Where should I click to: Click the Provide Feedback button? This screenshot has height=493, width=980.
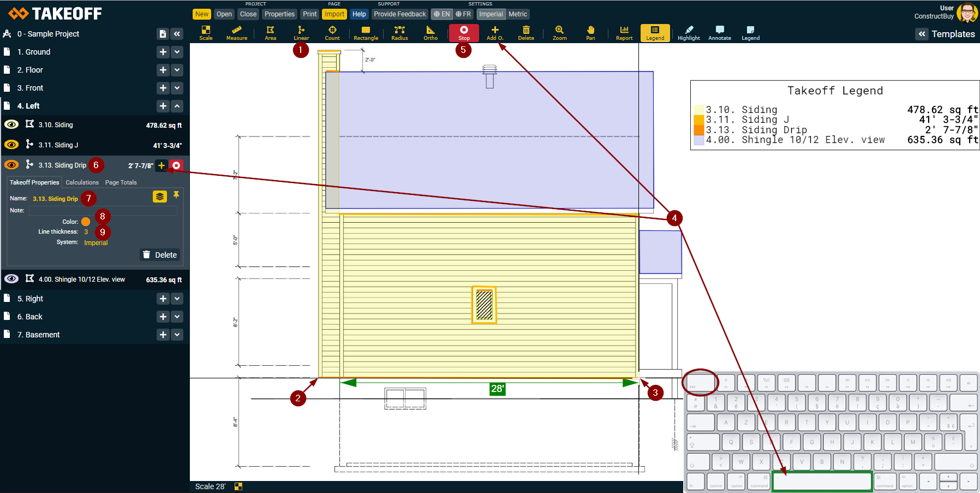tap(399, 14)
